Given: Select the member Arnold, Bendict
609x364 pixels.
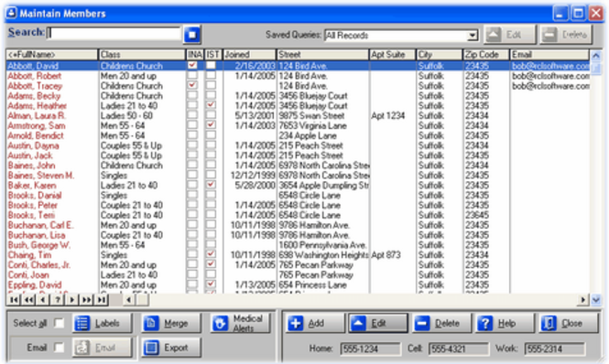Looking at the screenshot, I should pyautogui.click(x=36, y=135).
